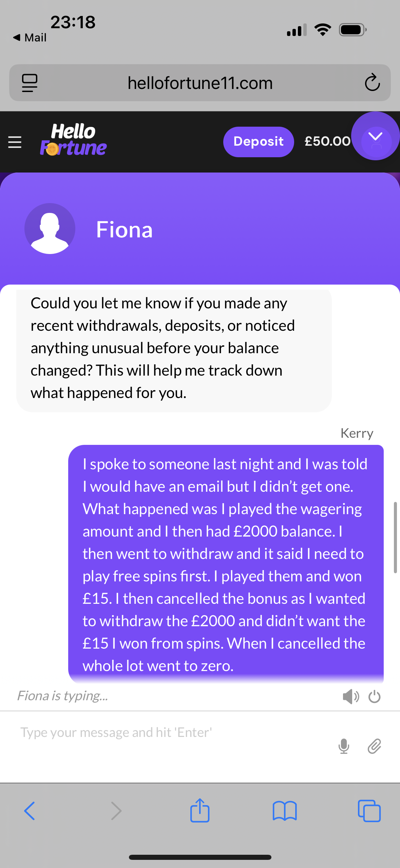This screenshot has height=868, width=400.
Task: Open the Safari share sheet
Action: (200, 811)
